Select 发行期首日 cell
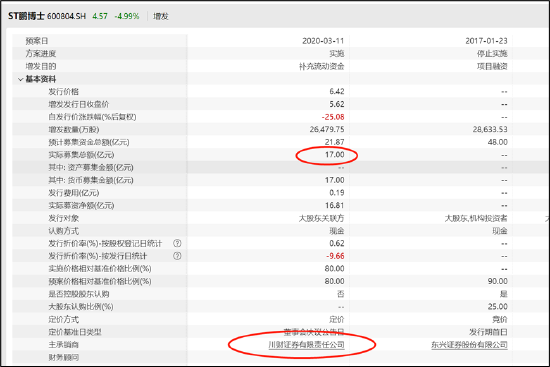This screenshot has width=550, height=367. point(488,332)
